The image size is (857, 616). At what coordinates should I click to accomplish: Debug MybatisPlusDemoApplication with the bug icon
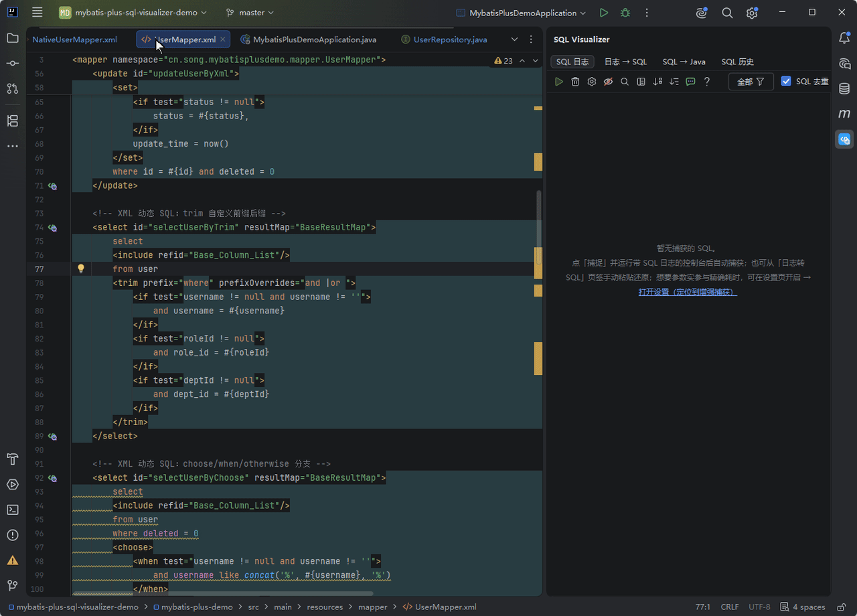coord(625,13)
